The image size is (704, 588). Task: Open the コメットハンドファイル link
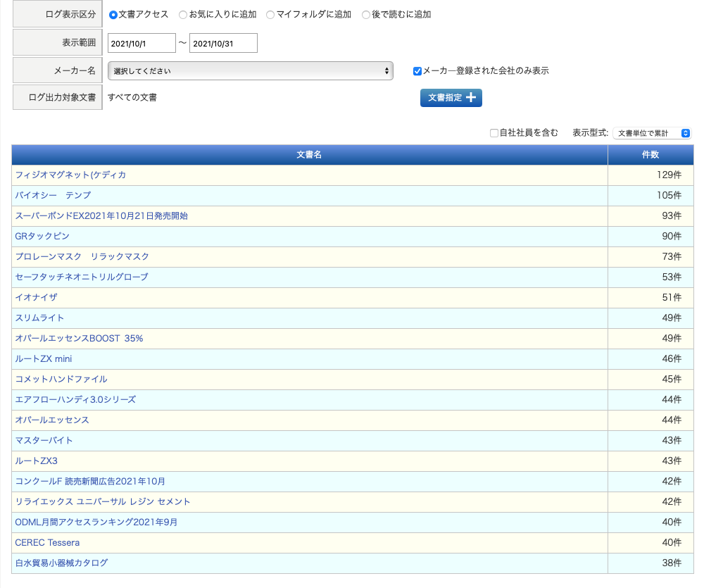point(61,379)
